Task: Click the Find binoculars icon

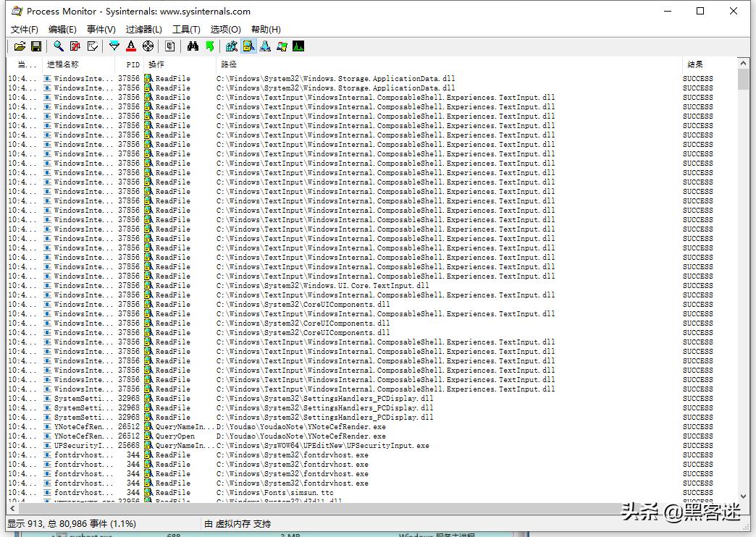Action: 193,46
